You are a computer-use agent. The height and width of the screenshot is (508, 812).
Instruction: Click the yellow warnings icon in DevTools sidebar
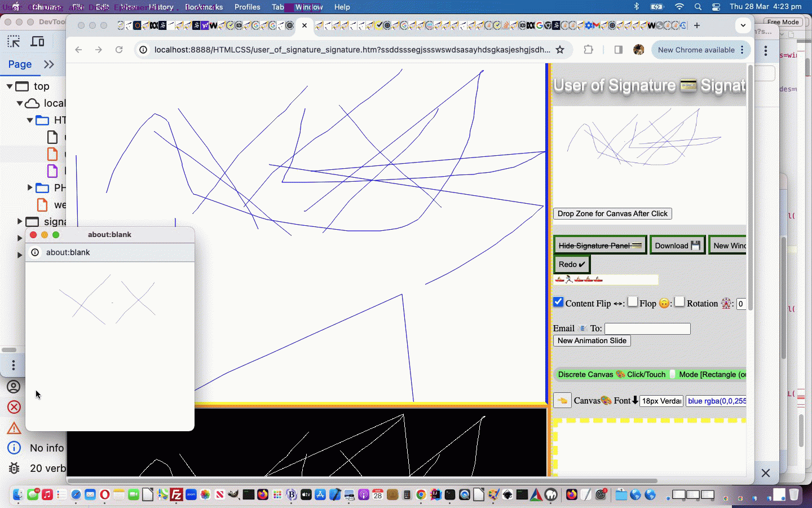point(14,428)
